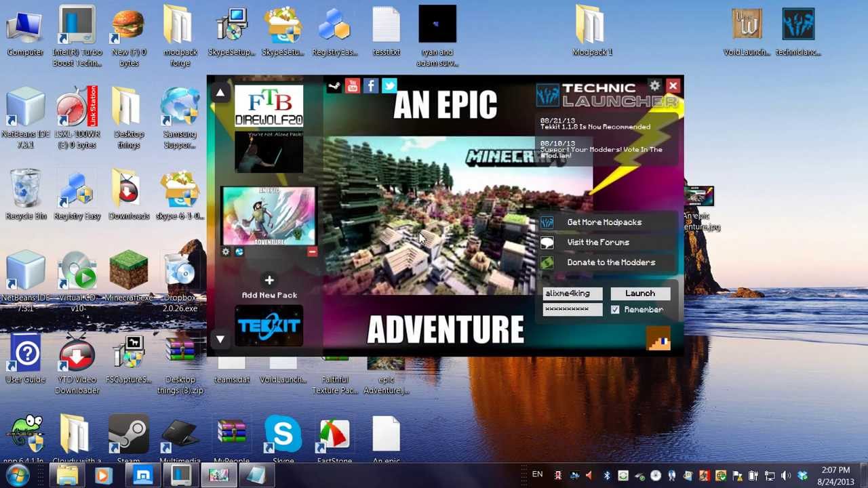Open the YouTube icon in Technic Launcher

point(353,86)
